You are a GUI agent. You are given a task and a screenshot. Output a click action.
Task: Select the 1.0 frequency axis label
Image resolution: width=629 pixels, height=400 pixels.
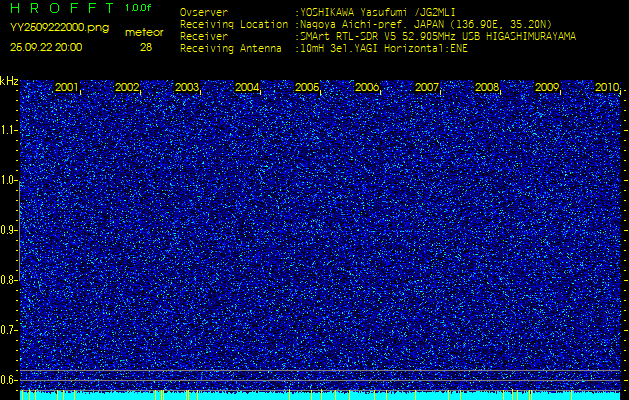[8, 180]
